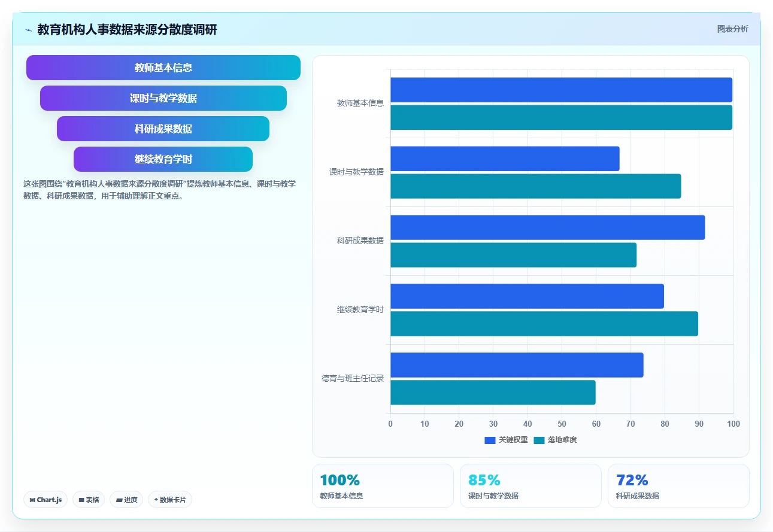Click the 教师基本信息 axis label
Image resolution: width=773 pixels, height=532 pixels.
[x=360, y=103]
